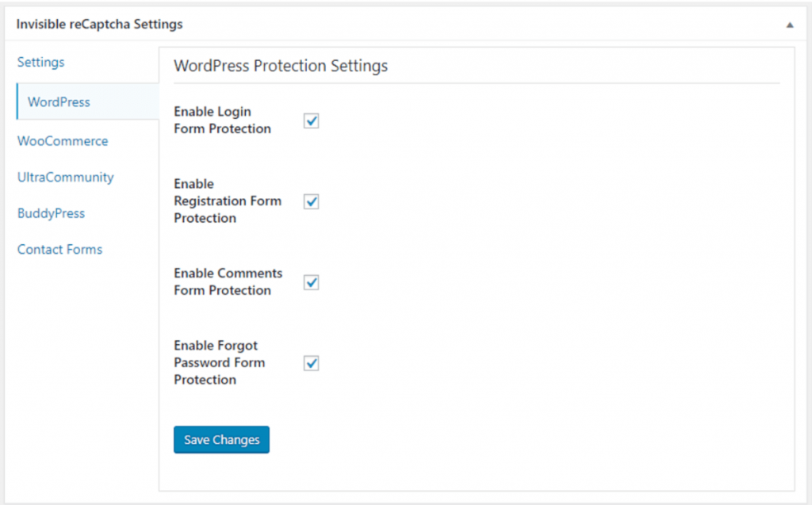
Task: Open the UltraCommunity settings tab
Action: point(65,177)
